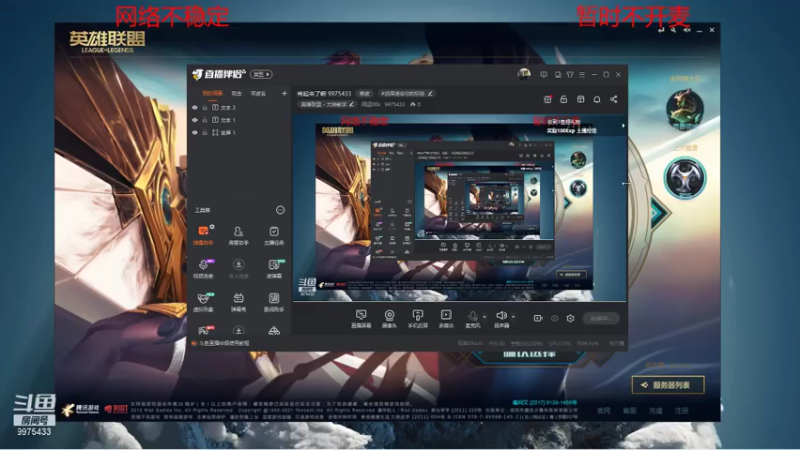Open the user avatar in the title bar
This screenshot has height=450, width=800.
[x=523, y=74]
